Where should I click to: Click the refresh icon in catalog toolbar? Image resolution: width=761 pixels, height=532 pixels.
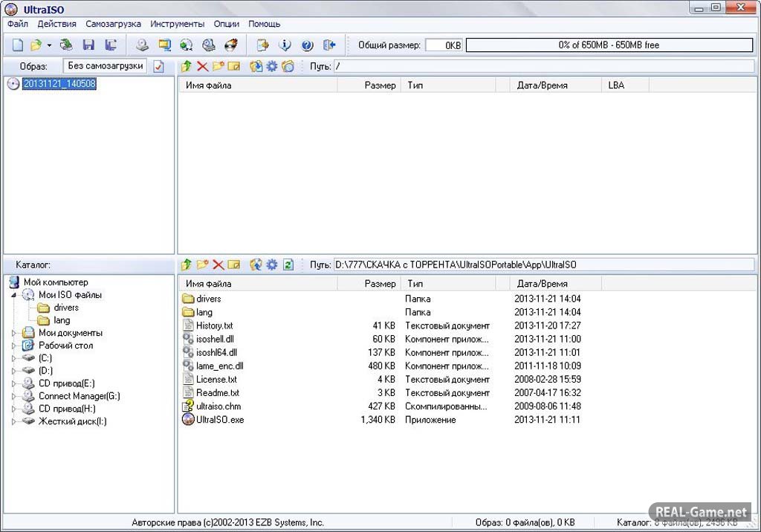pos(288,265)
